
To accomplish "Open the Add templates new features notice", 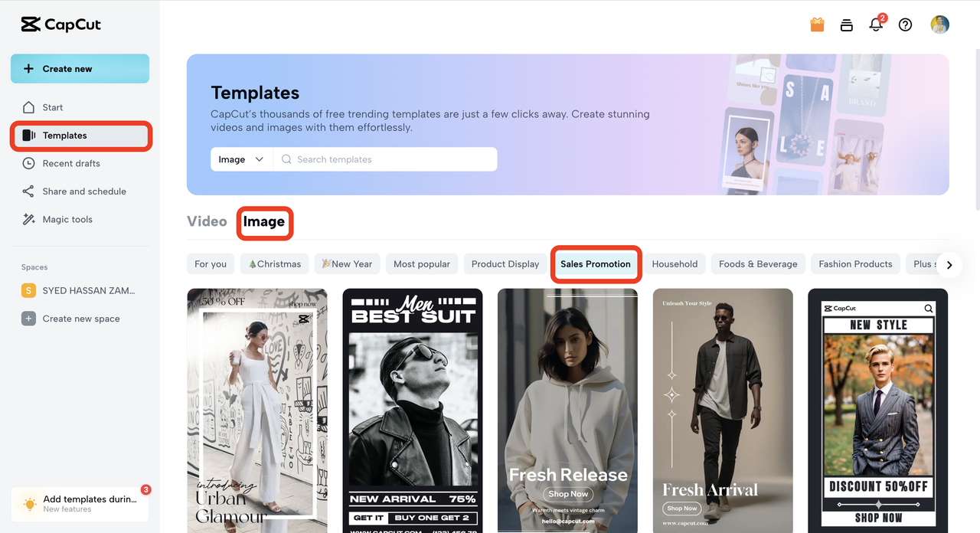I will (x=80, y=503).
